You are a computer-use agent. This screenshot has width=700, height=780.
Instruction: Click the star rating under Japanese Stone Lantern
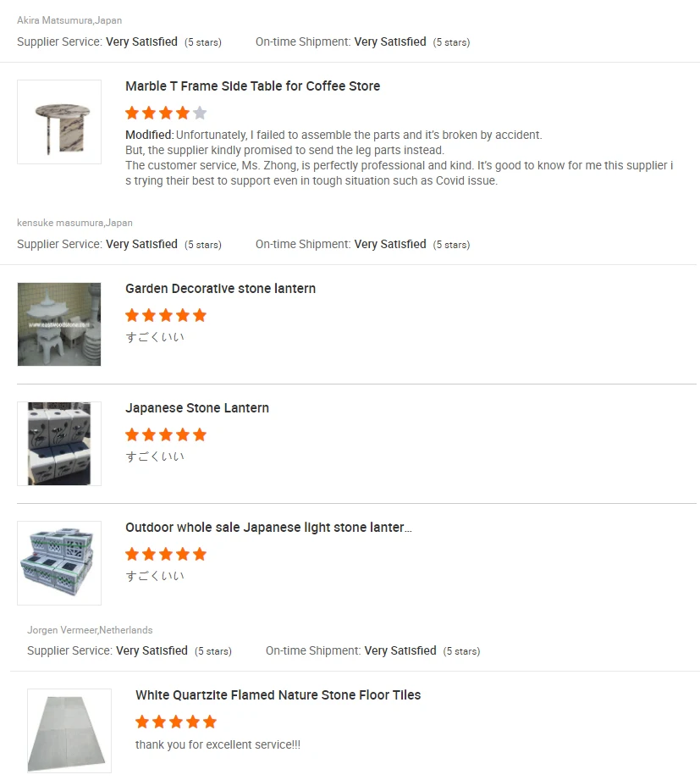pyautogui.click(x=166, y=434)
